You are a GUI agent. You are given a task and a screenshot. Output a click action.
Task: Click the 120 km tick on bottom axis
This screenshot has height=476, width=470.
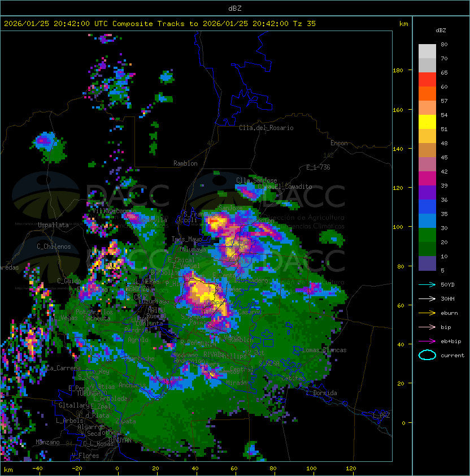351,469
